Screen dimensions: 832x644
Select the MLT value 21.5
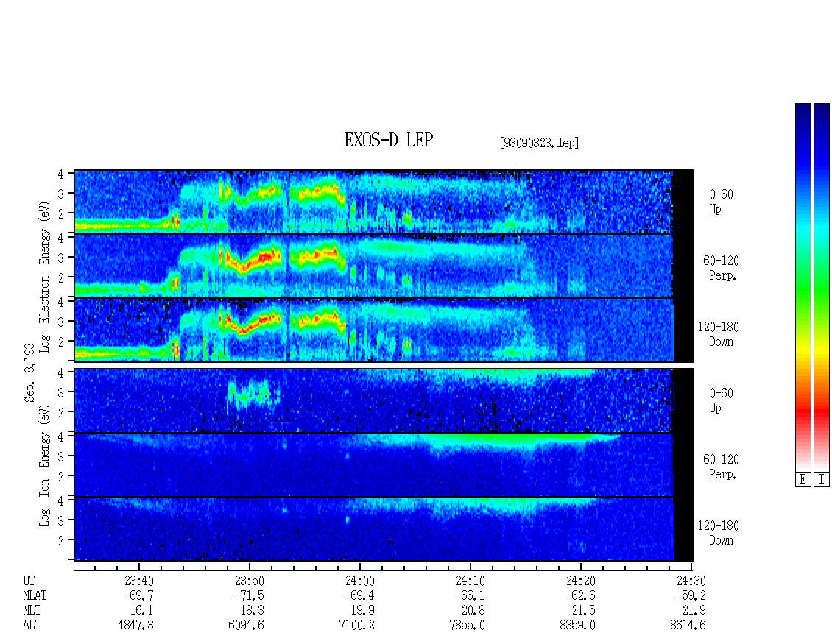tap(583, 611)
